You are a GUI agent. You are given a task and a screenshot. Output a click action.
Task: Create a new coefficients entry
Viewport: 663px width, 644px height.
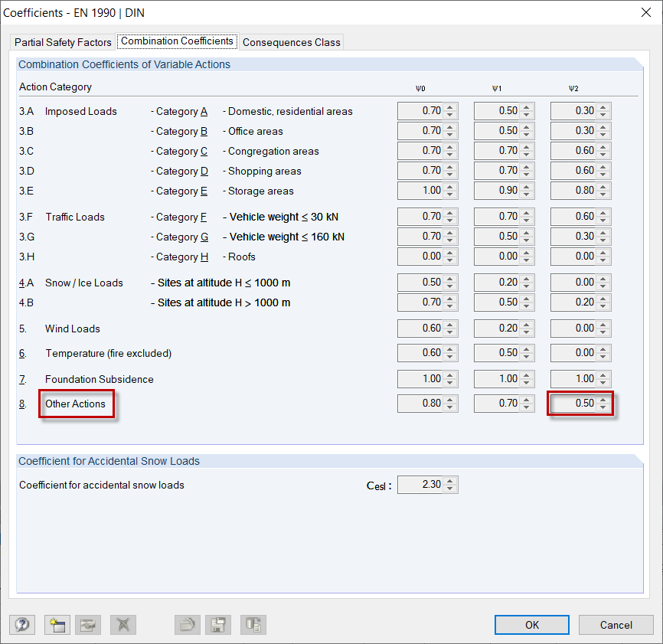tap(57, 625)
